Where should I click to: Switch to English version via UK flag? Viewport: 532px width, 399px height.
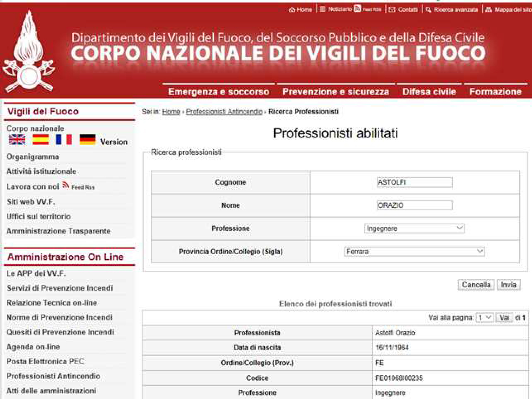[x=17, y=140]
